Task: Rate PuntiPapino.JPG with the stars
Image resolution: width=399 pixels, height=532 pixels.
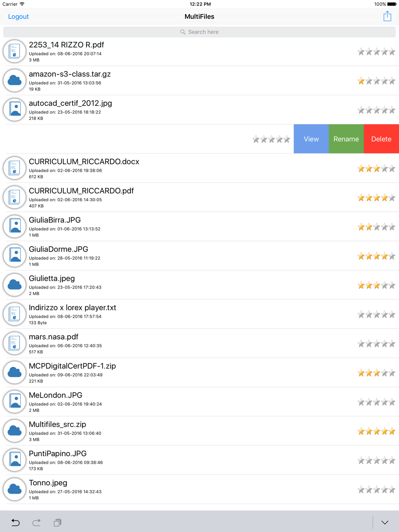Action: [376, 460]
